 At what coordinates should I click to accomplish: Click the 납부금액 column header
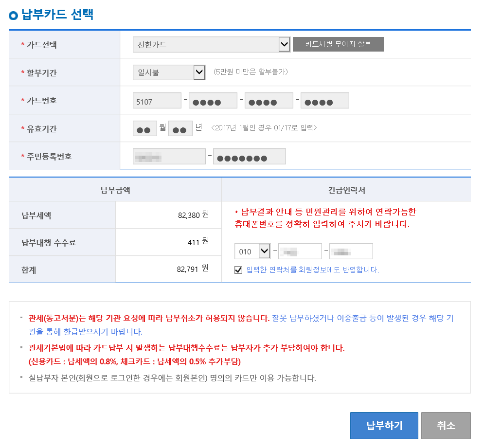[115, 190]
